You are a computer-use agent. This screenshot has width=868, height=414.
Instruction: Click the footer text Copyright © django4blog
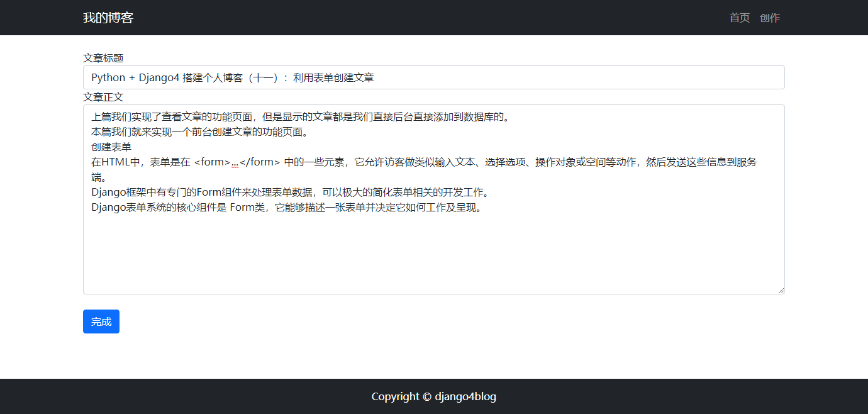point(434,396)
